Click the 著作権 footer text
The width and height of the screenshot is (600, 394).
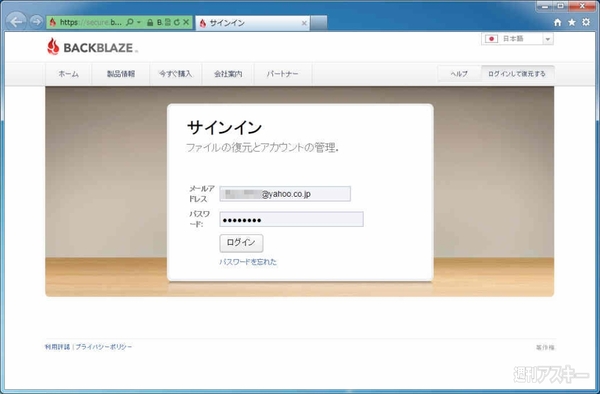point(545,347)
